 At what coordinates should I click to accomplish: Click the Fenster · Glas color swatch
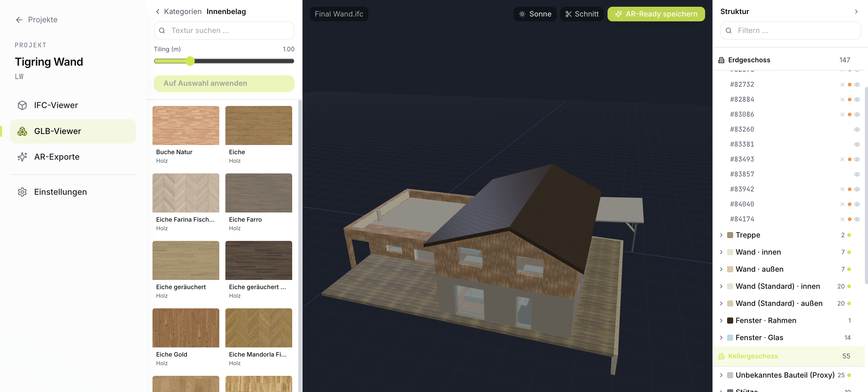730,338
